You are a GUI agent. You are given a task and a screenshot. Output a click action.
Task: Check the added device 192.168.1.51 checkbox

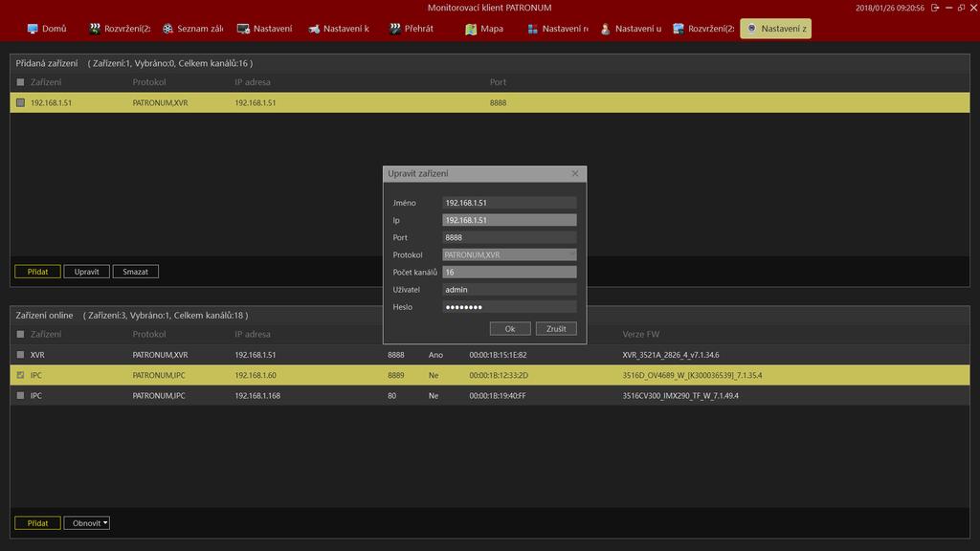[21, 102]
